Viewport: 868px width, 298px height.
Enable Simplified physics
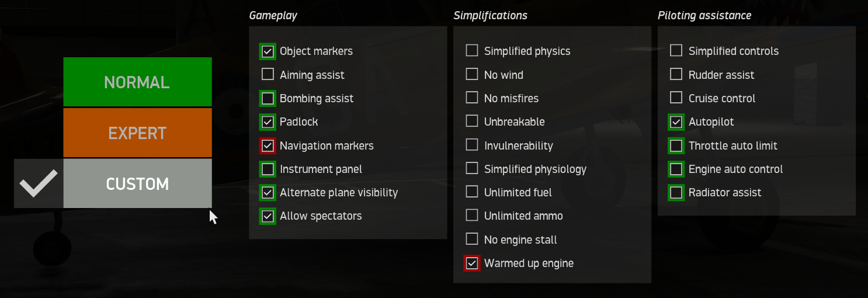472,51
